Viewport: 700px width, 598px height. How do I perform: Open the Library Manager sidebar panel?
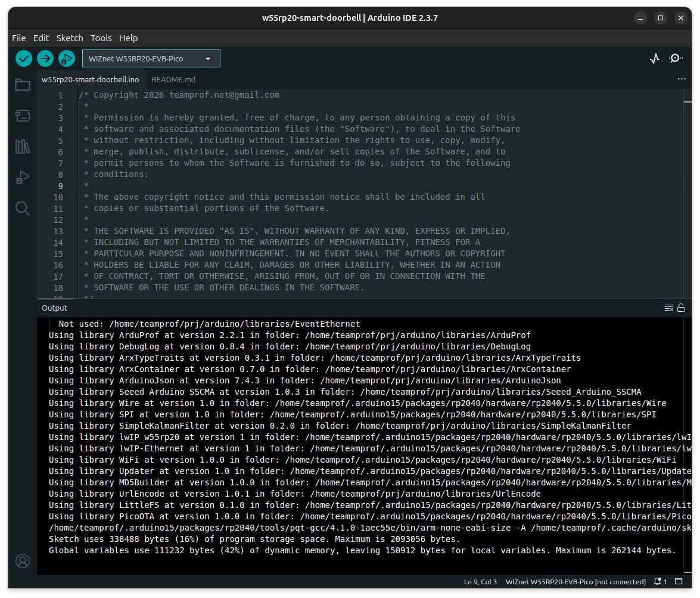(x=22, y=147)
